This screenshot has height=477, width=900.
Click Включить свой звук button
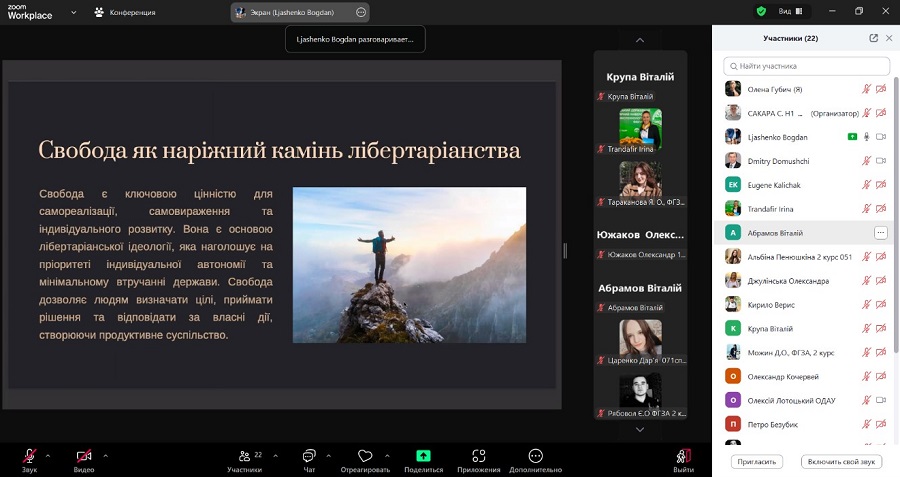coord(841,462)
